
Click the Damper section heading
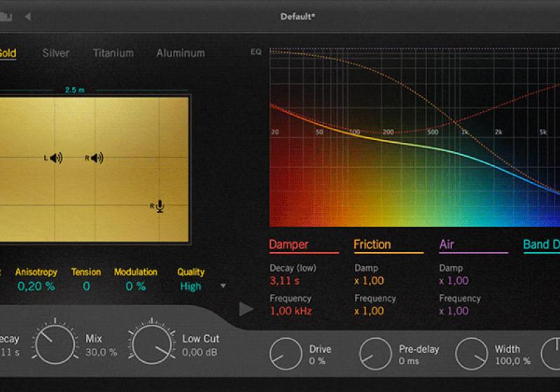[x=288, y=244]
